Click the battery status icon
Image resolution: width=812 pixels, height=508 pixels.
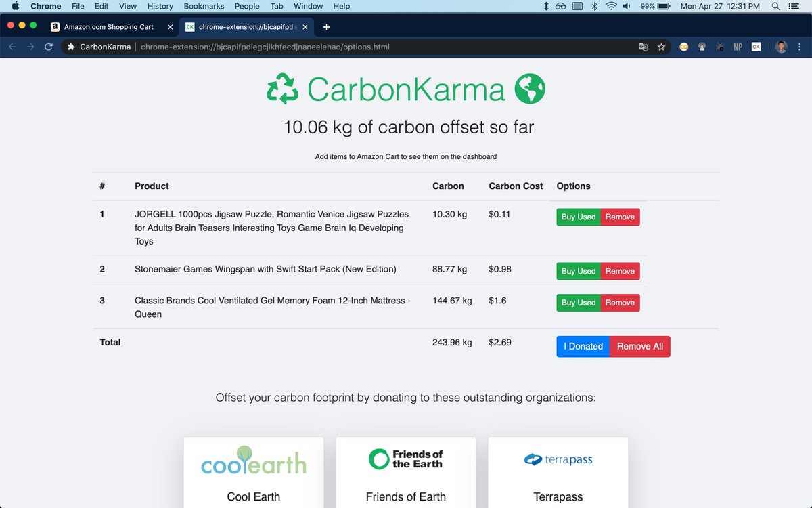[664, 6]
